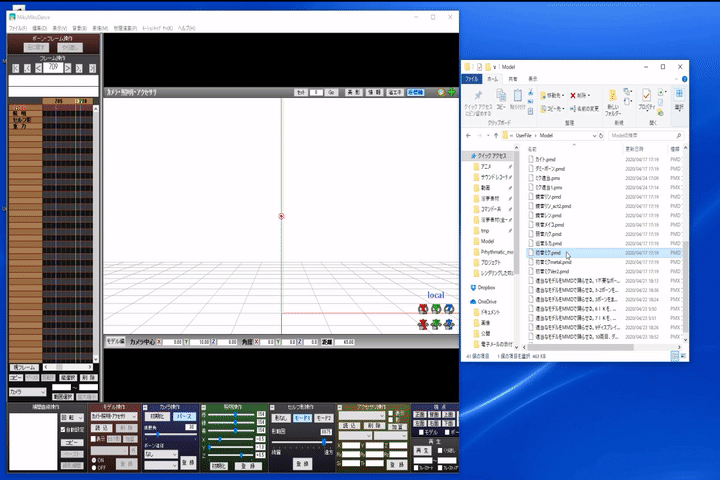Image resolution: width=720 pixels, height=480 pixels.
Task: Click the red X rotation gizmo icon
Action: coord(423,309)
